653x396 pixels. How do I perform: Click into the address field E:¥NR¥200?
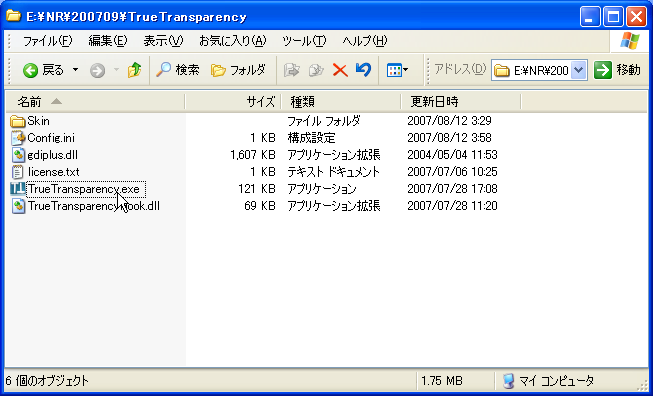coord(541,70)
